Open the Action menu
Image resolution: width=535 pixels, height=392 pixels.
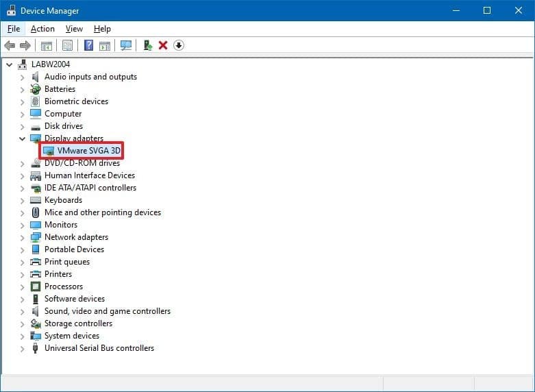pyautogui.click(x=42, y=29)
